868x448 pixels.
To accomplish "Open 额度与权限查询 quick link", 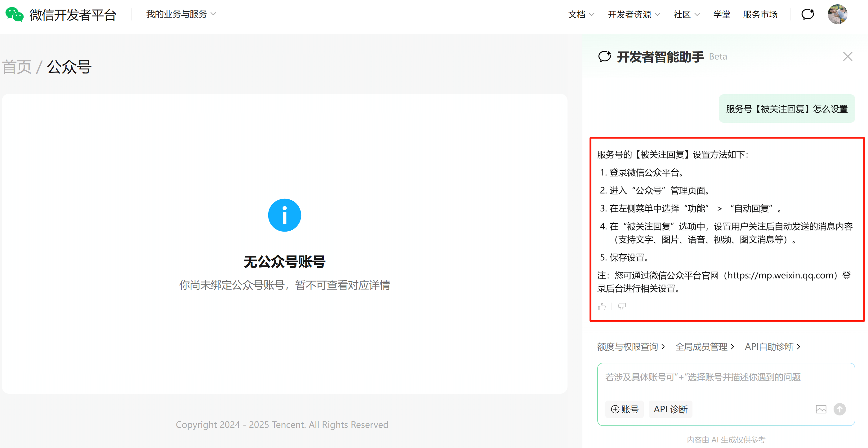I will pyautogui.click(x=630, y=347).
